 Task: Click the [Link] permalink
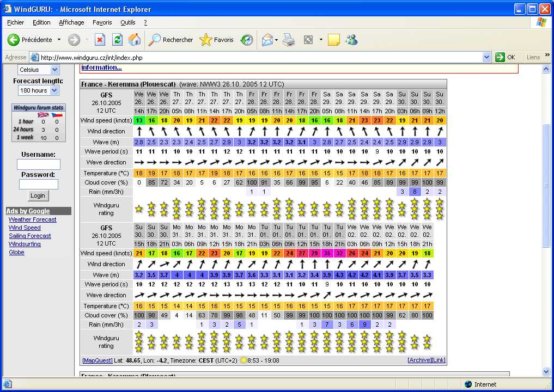point(439,360)
